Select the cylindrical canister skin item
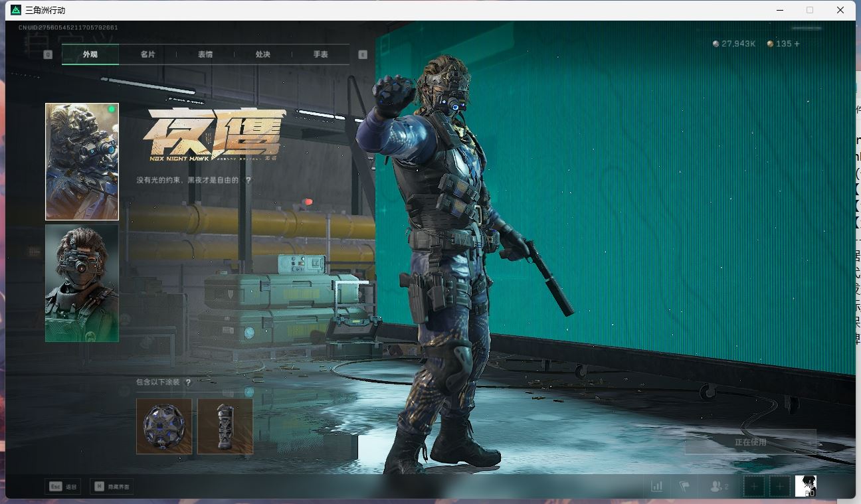Screen dimensions: 861x504 click(x=225, y=426)
